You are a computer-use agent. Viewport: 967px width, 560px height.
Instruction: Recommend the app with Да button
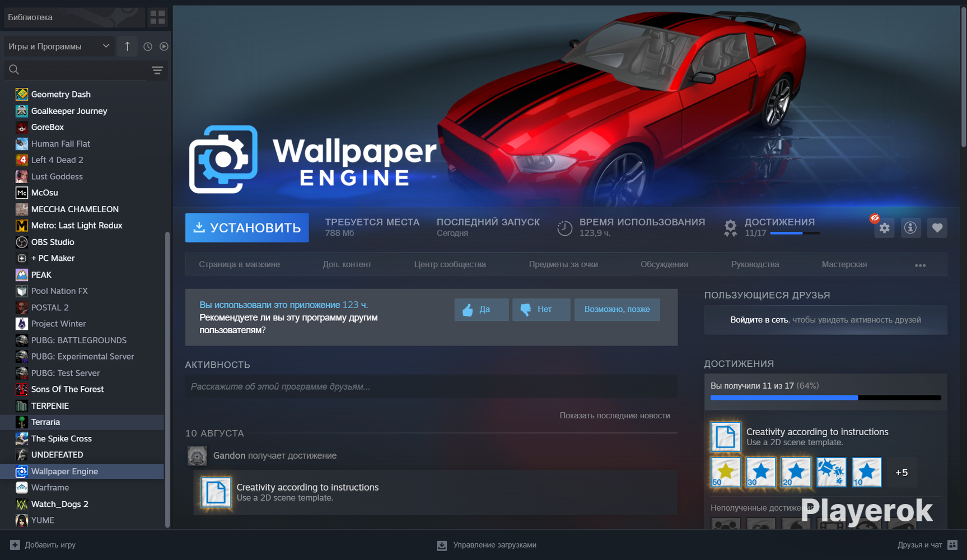tap(482, 310)
